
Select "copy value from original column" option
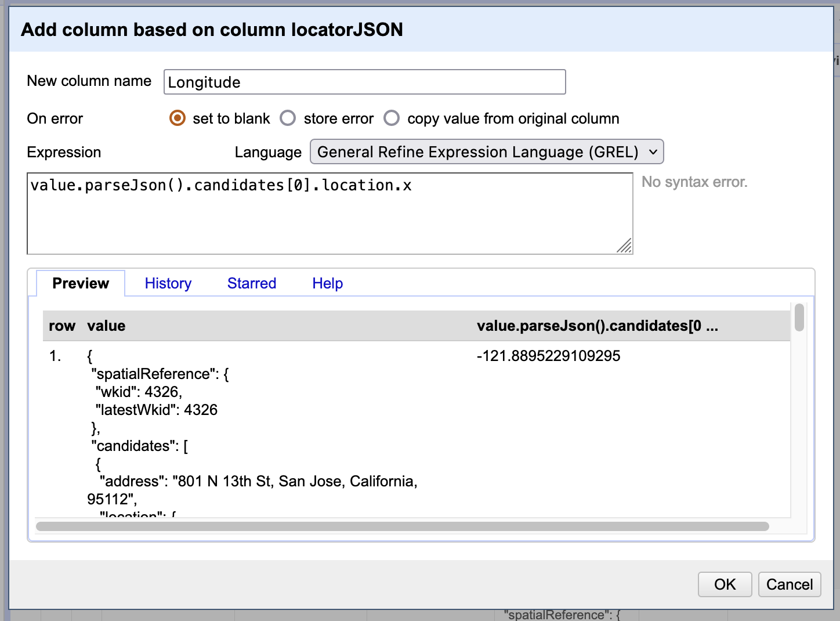point(392,118)
